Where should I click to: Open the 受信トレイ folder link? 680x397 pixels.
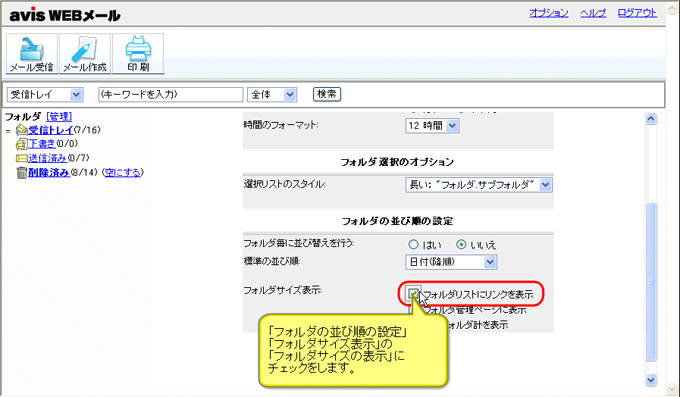(51, 130)
